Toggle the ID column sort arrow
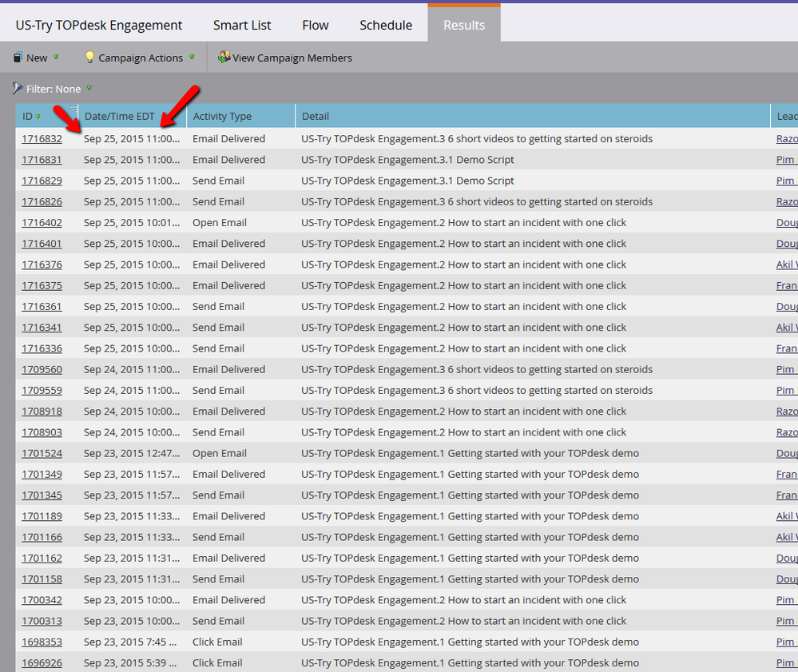 pyautogui.click(x=38, y=117)
